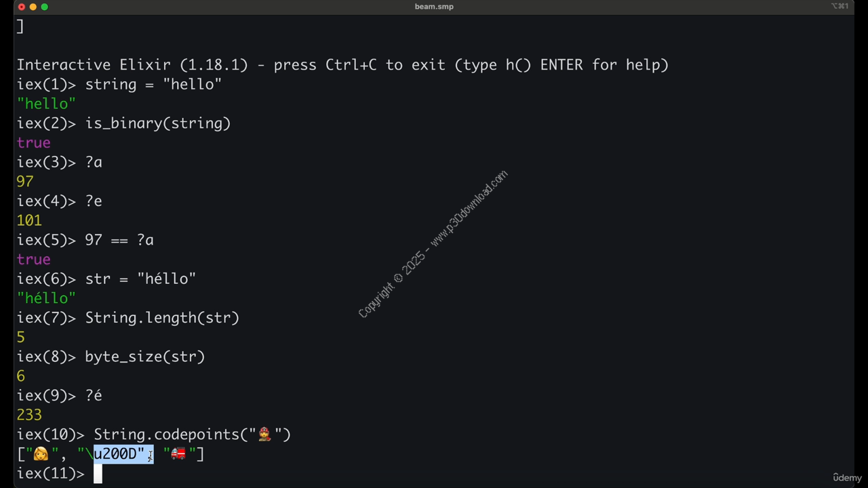Viewport: 868px width, 488px height.
Task: Click the fire engine emoji in the output
Action: [178, 454]
